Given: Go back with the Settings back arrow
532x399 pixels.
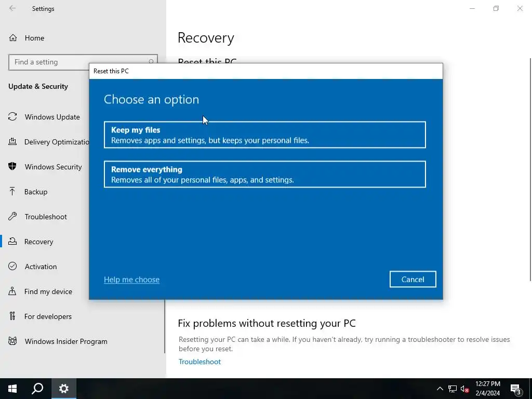Looking at the screenshot, I should [x=12, y=8].
